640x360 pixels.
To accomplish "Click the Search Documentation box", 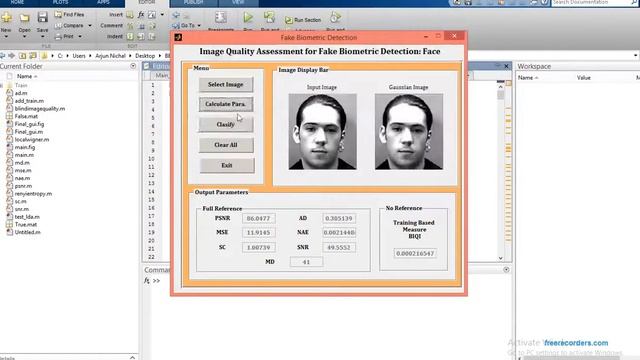I will tap(591, 2).
